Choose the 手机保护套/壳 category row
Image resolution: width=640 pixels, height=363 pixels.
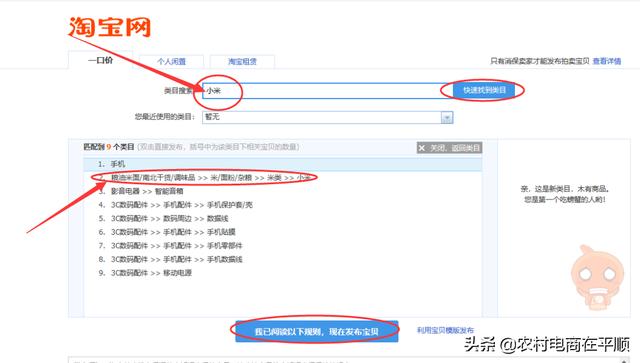[x=282, y=205]
